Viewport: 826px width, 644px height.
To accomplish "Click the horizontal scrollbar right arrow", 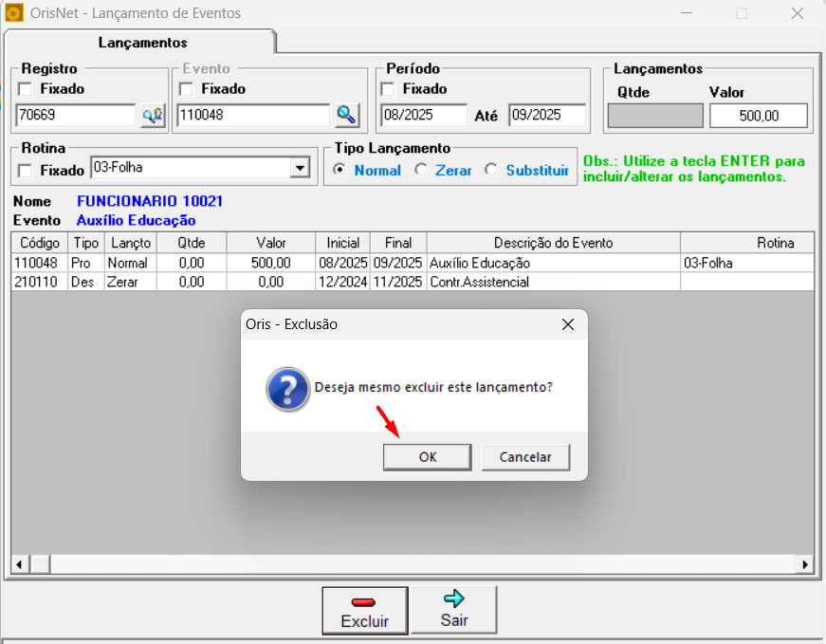I will pos(806,564).
